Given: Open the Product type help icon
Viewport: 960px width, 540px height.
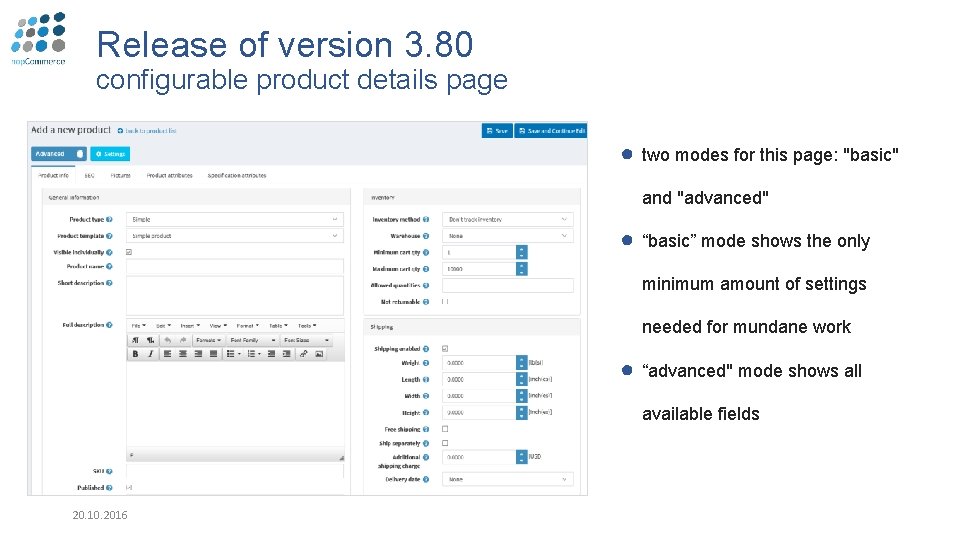Looking at the screenshot, I should [109, 219].
